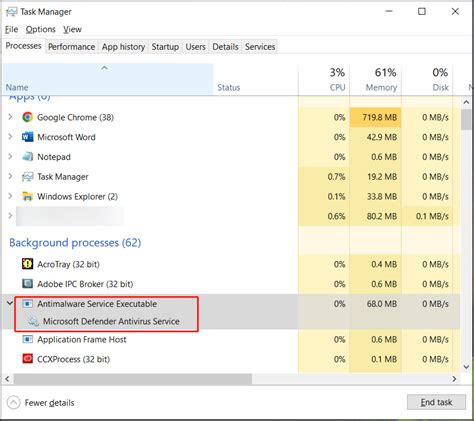Click the Task Manager title bar icon
474x421 pixels.
(12, 12)
